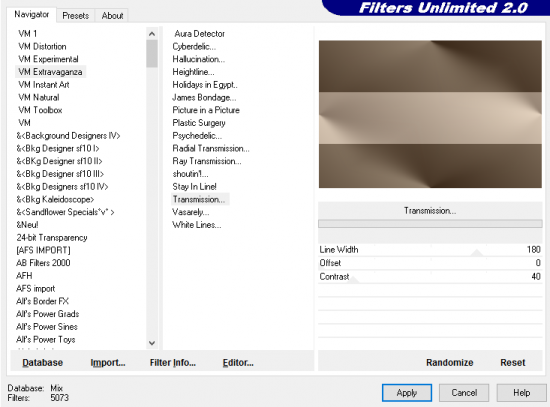Image resolution: width=550 pixels, height=407 pixels.
Task: Click the Line Width slider handle
Action: (x=477, y=253)
